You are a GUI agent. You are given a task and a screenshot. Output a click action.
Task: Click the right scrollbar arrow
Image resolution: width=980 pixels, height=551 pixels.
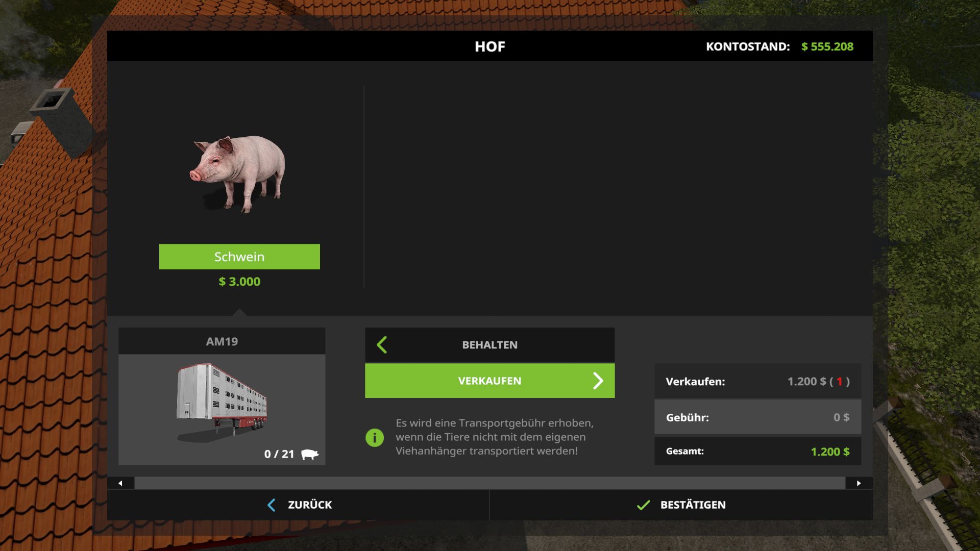tap(859, 483)
